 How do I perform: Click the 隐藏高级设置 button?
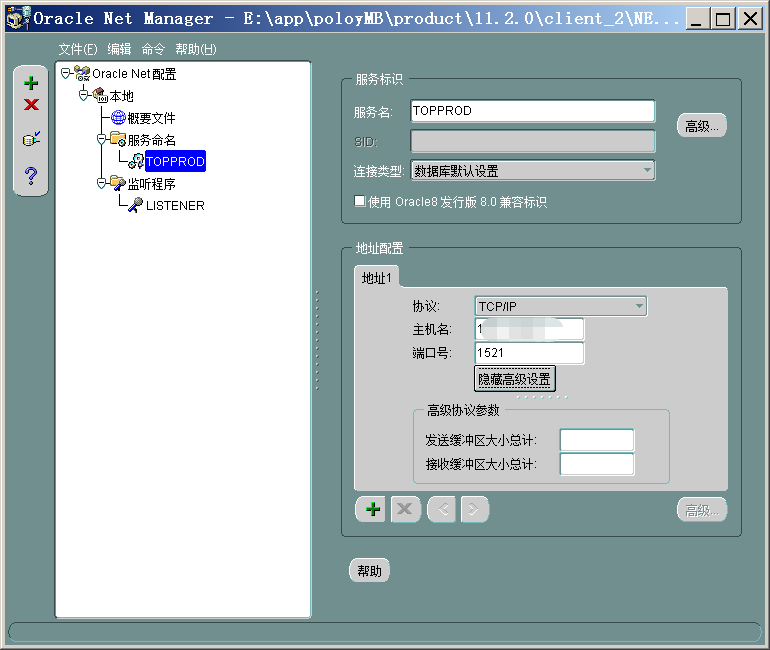514,379
